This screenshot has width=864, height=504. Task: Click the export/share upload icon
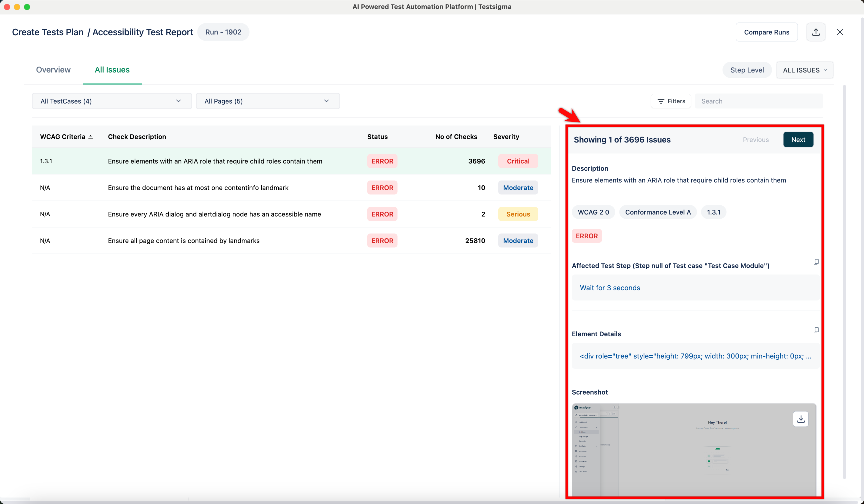pos(816,32)
